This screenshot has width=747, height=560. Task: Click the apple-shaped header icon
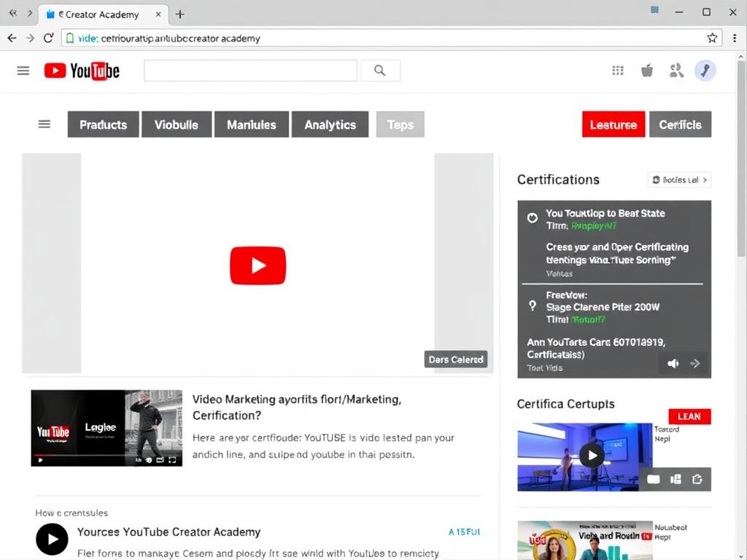pos(647,71)
